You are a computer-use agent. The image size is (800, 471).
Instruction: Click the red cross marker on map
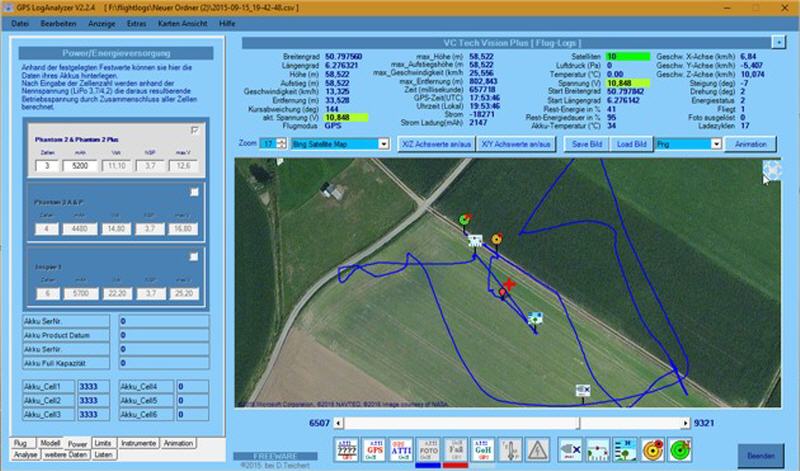509,284
